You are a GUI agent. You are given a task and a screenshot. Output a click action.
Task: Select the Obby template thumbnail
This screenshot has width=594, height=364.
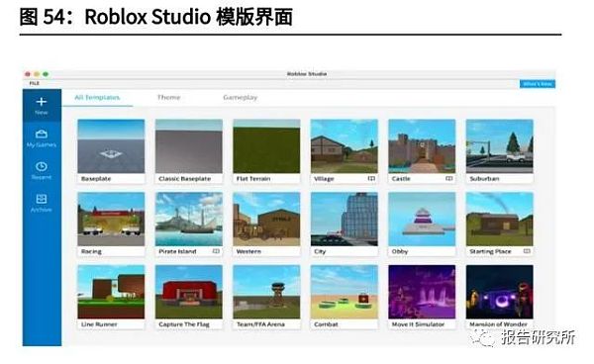tap(422, 219)
